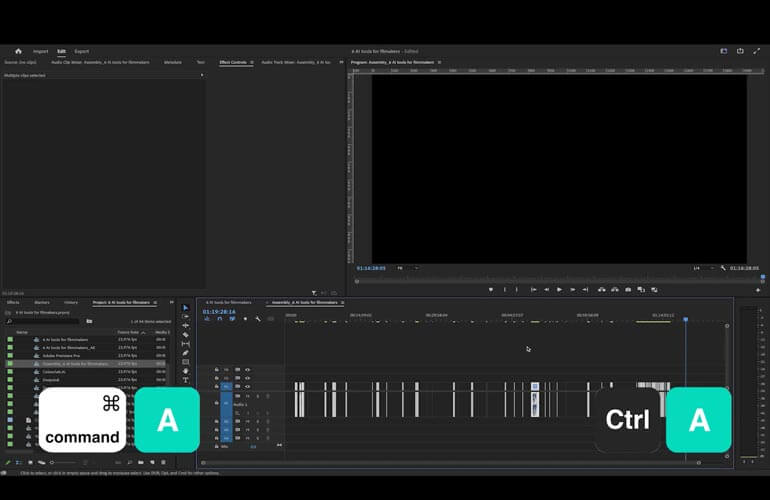Mute the A1 audio track

click(x=248, y=396)
